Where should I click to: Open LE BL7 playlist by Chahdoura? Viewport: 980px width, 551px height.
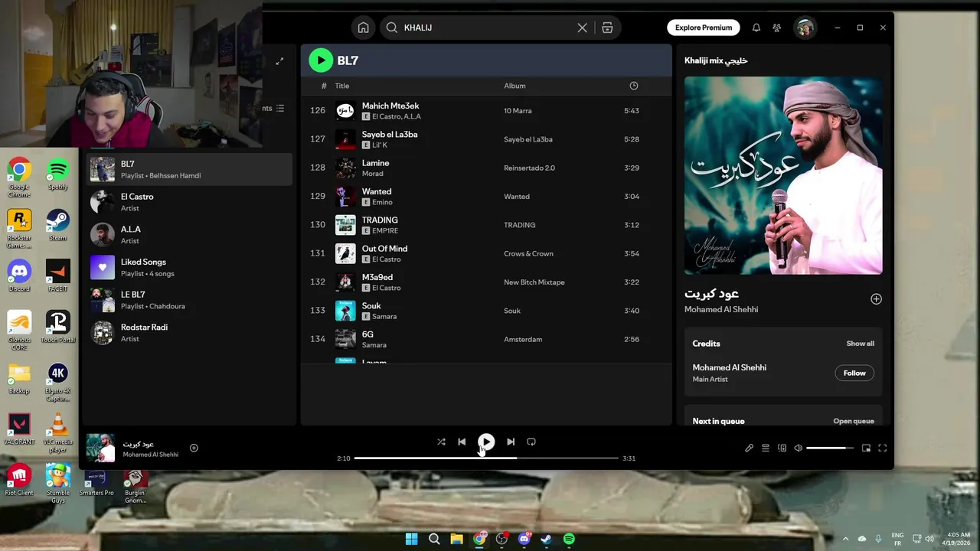[189, 300]
